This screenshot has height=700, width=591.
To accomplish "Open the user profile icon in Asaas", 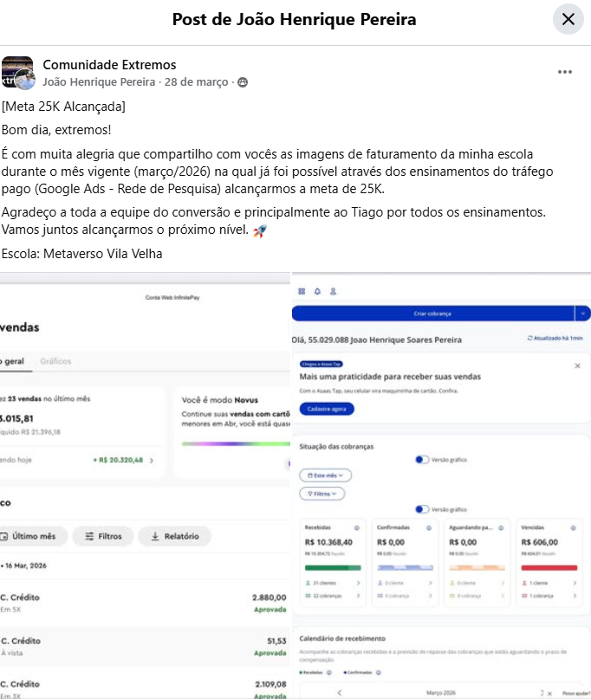I will click(333, 291).
